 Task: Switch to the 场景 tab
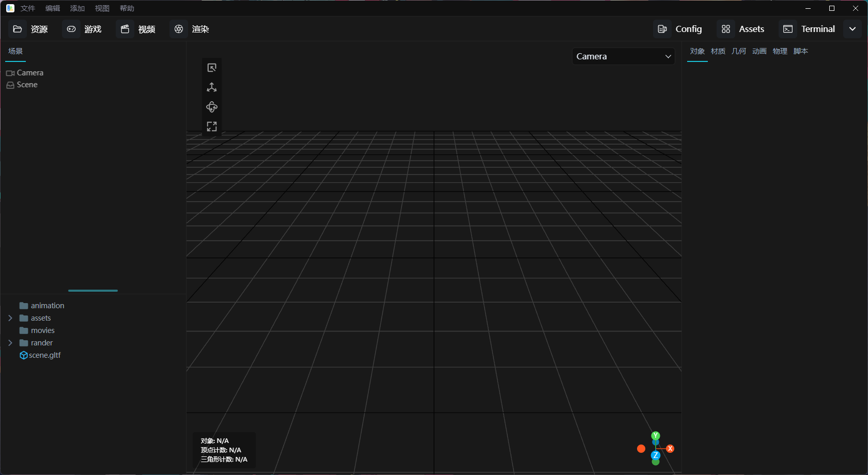click(x=16, y=51)
